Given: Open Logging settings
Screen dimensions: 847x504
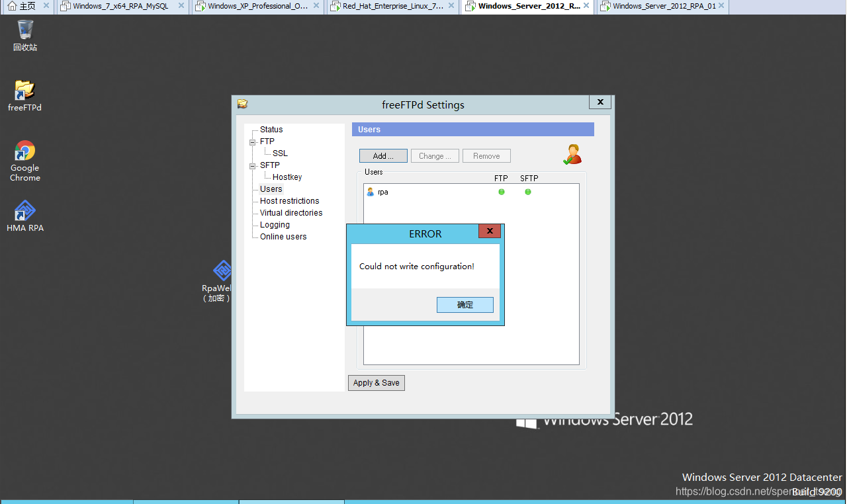Looking at the screenshot, I should [x=275, y=225].
